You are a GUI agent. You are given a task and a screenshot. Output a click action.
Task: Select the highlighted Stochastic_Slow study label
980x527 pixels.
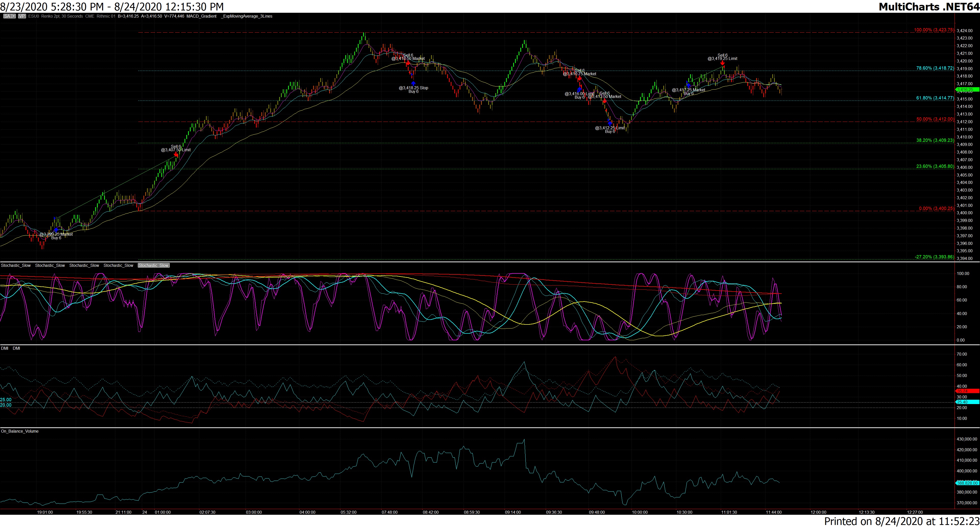(154, 265)
